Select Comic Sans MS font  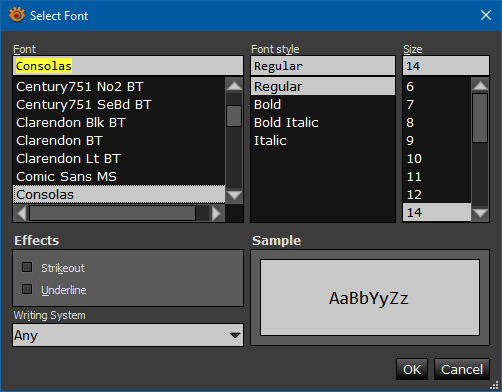(119, 177)
